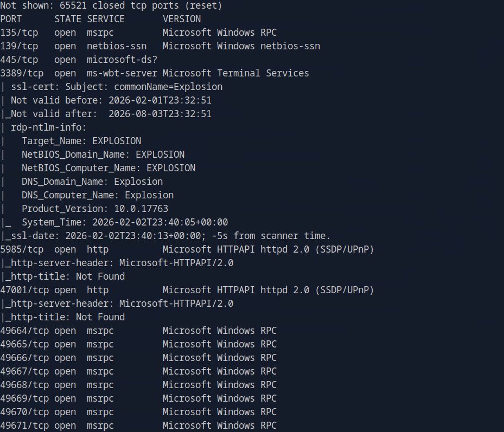This screenshot has height=432, width=504.
Task: Click the System_Time timestamp value
Action: coord(160,222)
